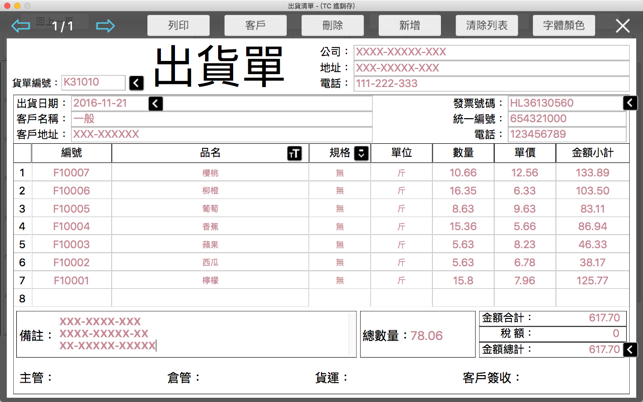This screenshot has height=402, width=643.
Task: Click subtotal cell 103.50
Action: [593, 191]
